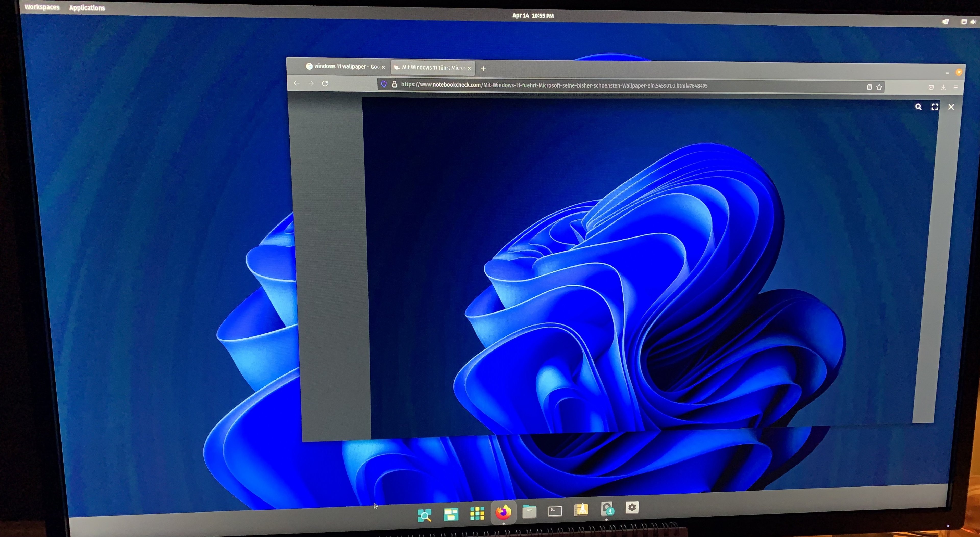Open the Applications menu in top bar

click(x=87, y=8)
